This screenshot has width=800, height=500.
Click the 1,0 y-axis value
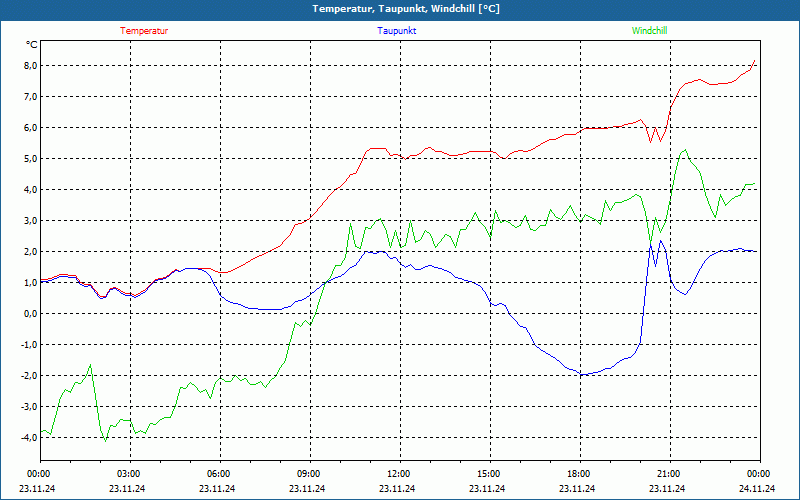pyautogui.click(x=31, y=283)
